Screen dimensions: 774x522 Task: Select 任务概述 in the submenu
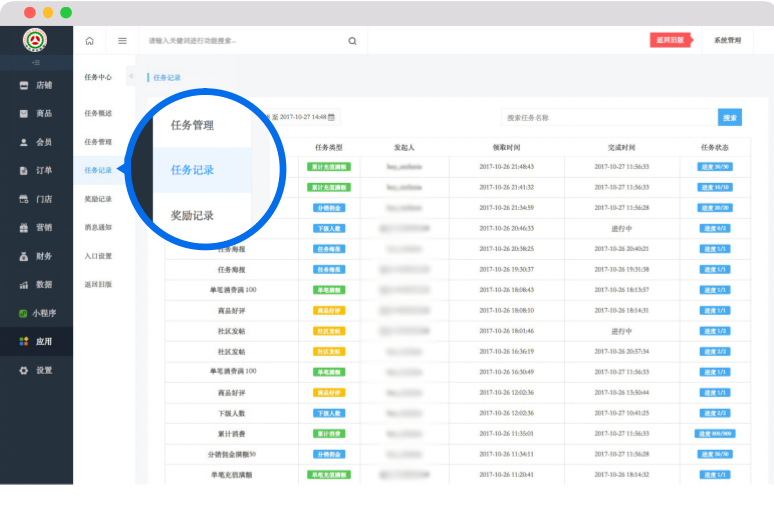click(x=98, y=113)
